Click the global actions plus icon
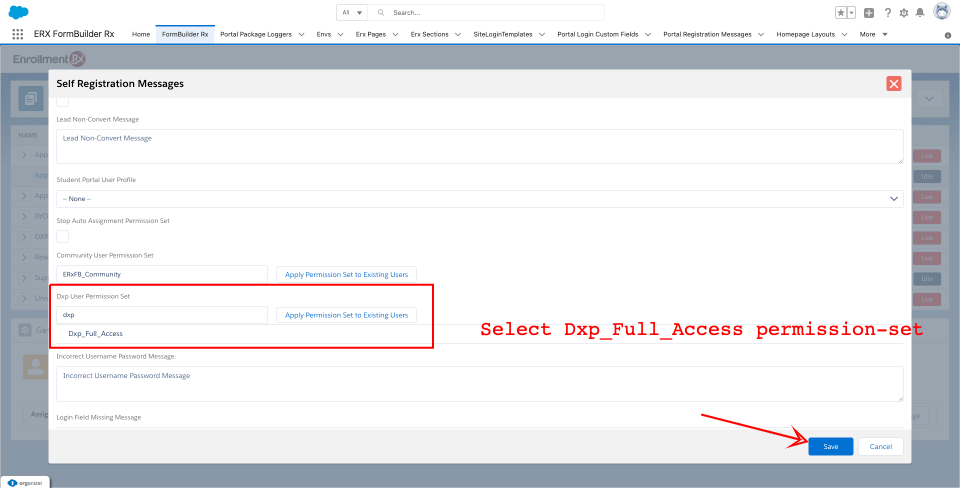Image resolution: width=960 pixels, height=488 pixels. coord(869,13)
